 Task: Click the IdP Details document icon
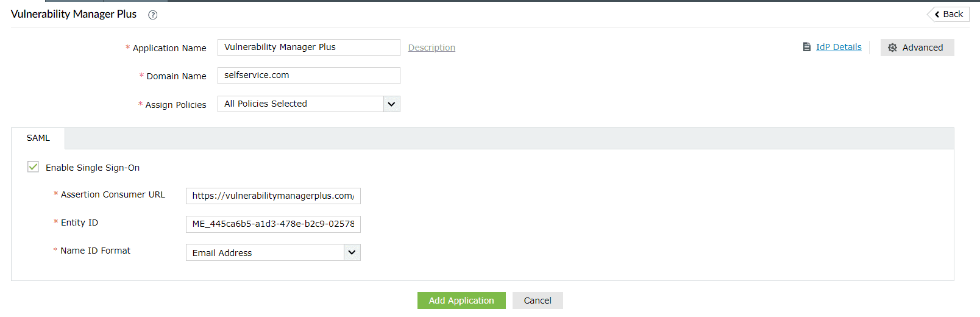[807, 47]
